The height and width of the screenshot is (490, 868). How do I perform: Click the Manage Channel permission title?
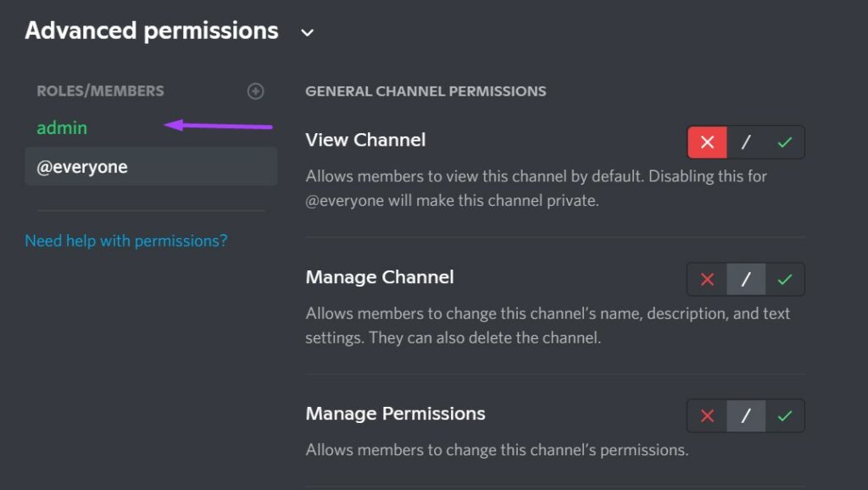pos(380,277)
